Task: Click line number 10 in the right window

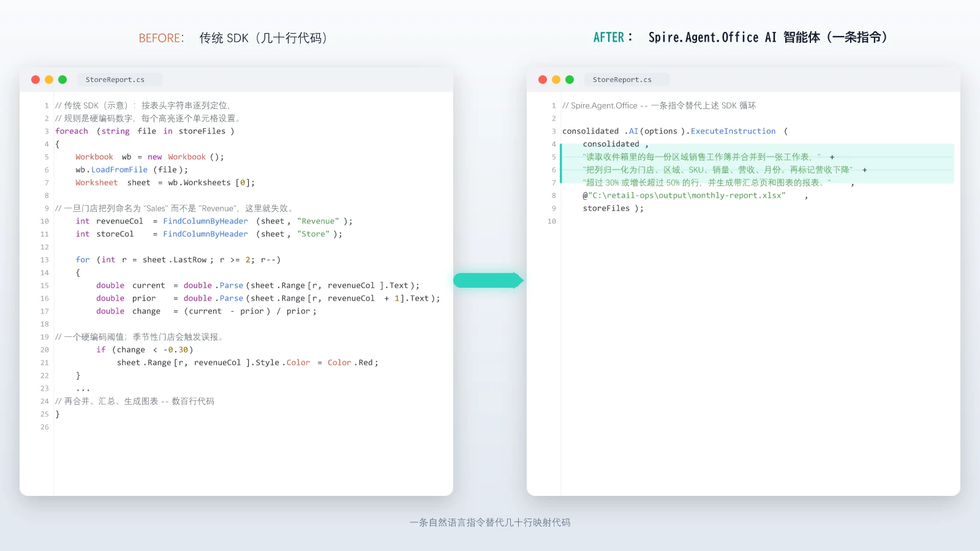Action: [552, 221]
